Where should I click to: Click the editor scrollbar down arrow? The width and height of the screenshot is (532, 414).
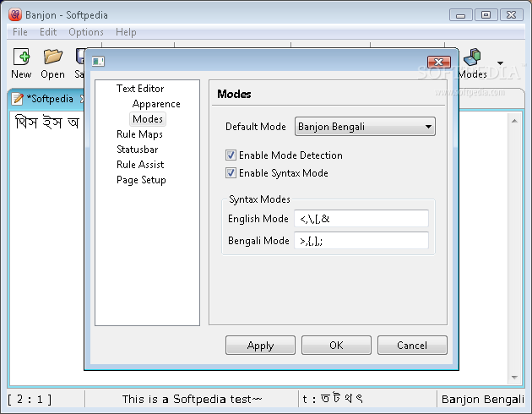514,378
